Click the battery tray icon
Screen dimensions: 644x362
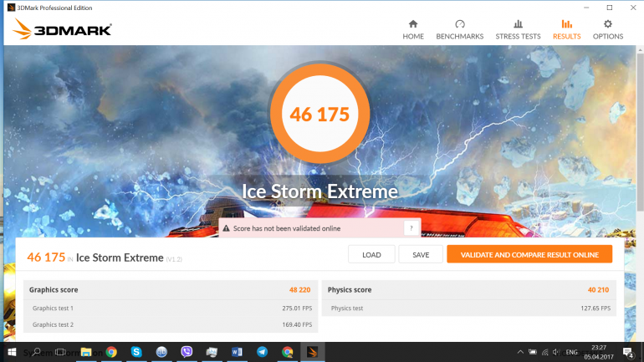click(533, 352)
